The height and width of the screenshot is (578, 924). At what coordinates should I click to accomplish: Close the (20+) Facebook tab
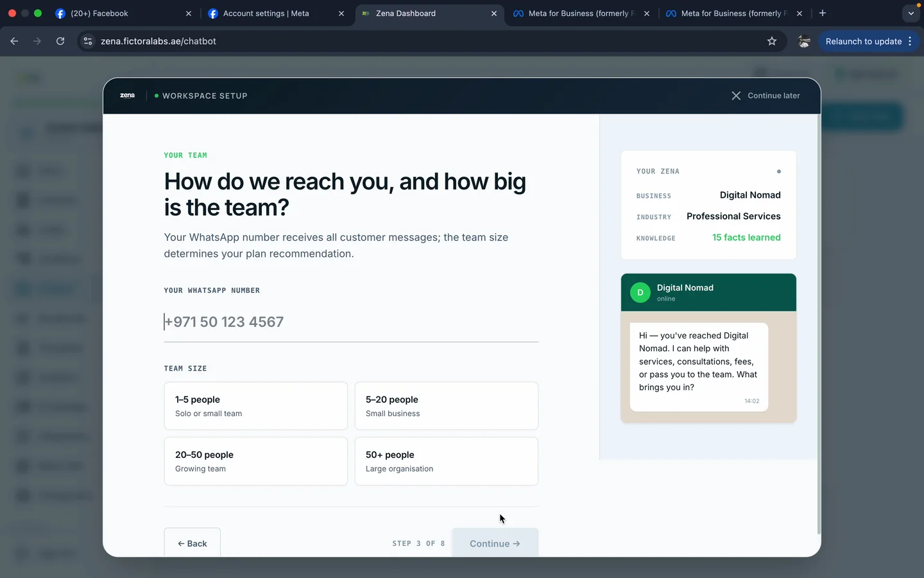click(189, 13)
